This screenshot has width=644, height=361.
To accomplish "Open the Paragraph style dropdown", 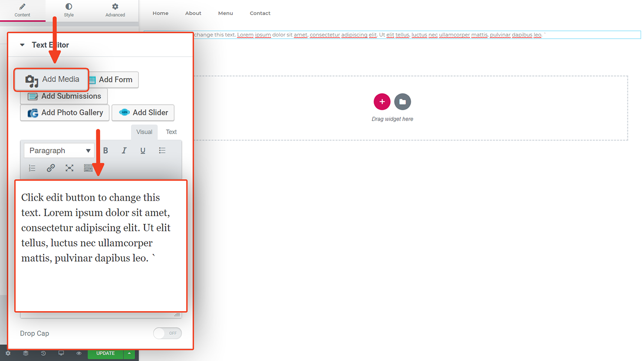I will point(59,150).
